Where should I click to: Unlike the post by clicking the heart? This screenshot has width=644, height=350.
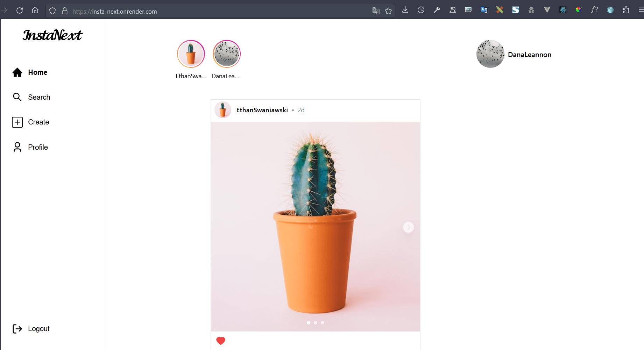point(221,340)
